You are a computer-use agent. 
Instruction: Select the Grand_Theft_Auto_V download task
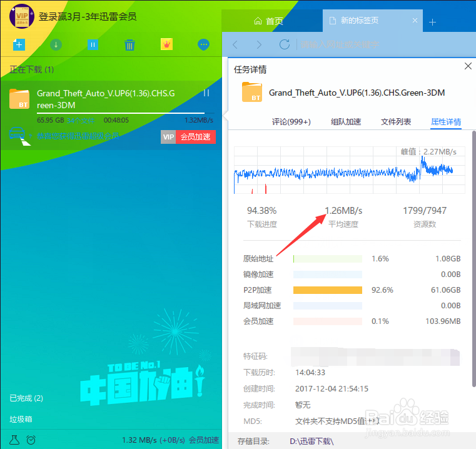click(x=111, y=115)
